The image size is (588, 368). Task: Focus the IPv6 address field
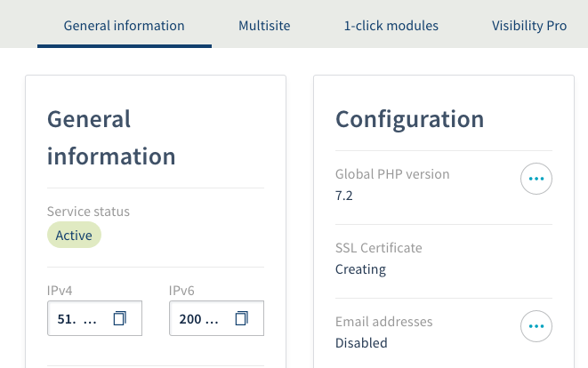click(199, 318)
